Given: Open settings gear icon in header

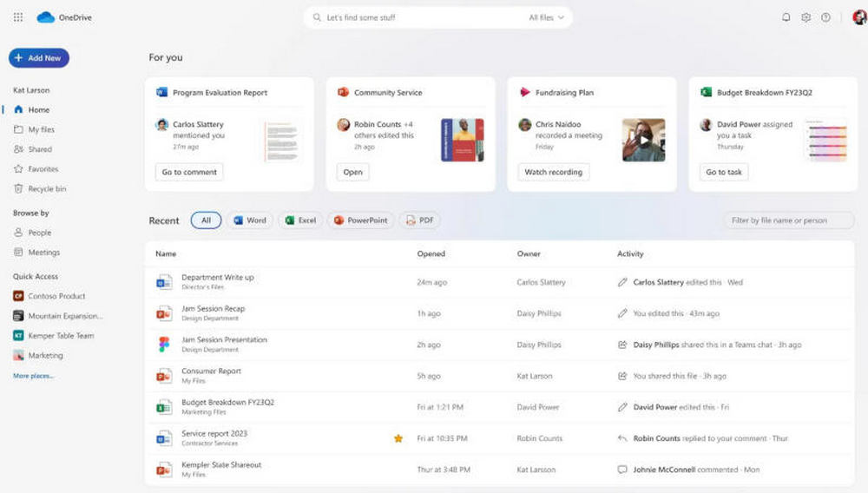Looking at the screenshot, I should click(806, 17).
